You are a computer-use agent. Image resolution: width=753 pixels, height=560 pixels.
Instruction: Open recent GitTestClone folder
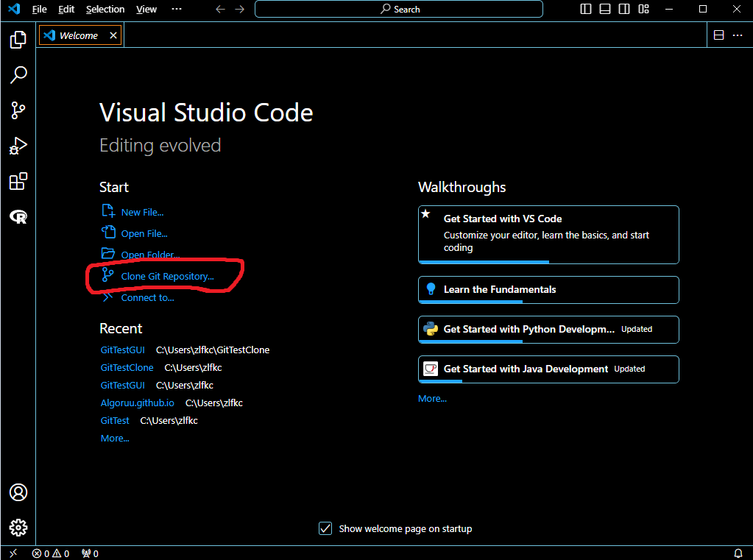pos(127,368)
